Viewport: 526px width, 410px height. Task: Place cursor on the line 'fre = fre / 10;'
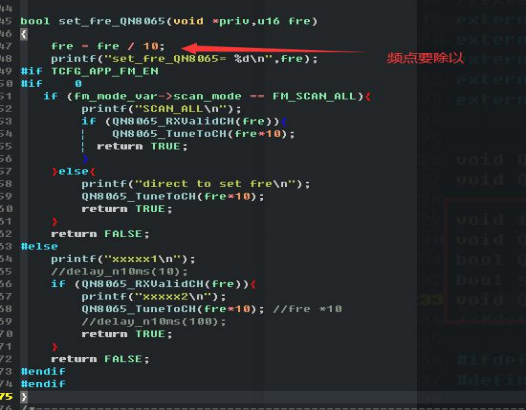click(x=108, y=46)
